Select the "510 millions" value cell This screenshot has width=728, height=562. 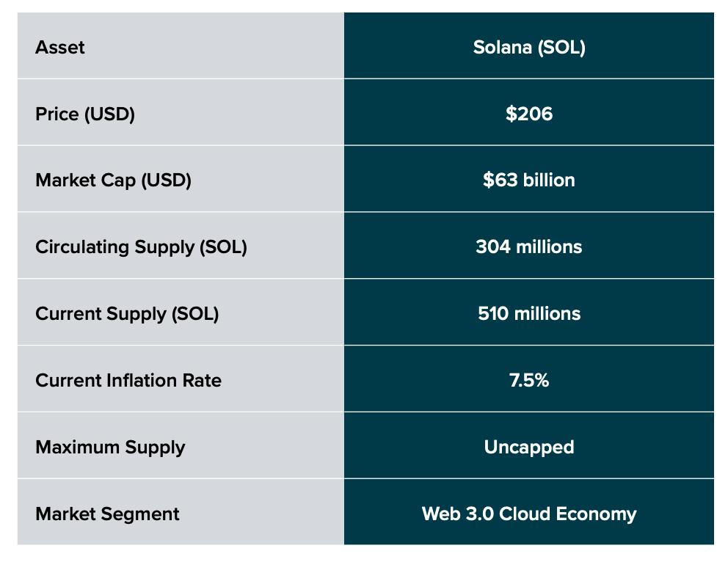[528, 314]
